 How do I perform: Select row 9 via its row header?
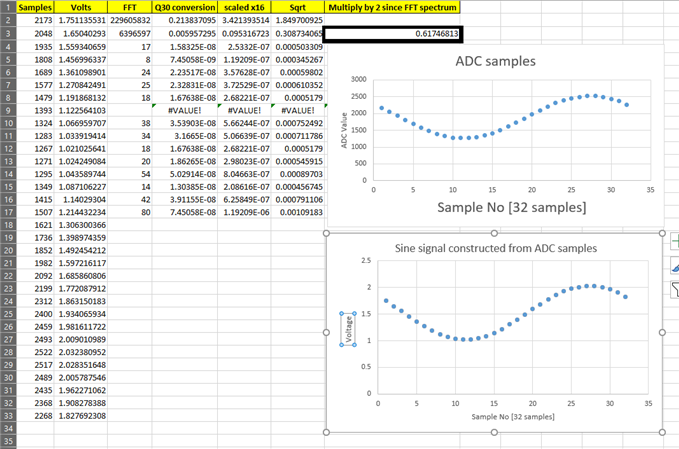point(8,110)
